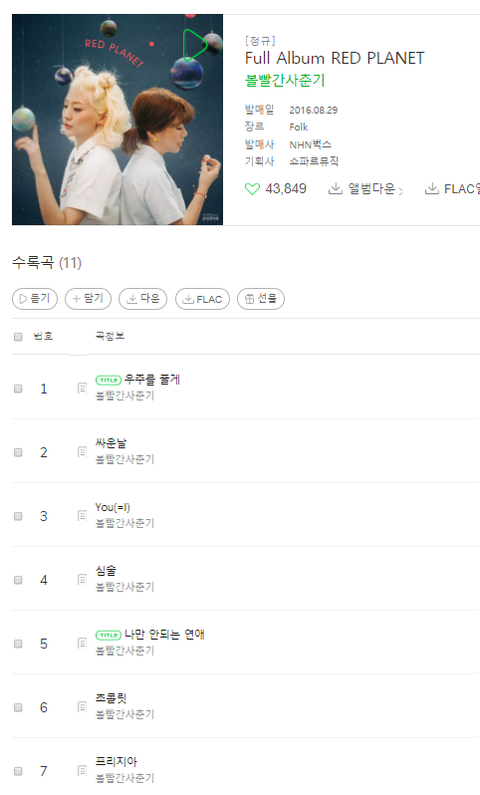Open artist link 볼빨간사춘기 under album title
The height and width of the screenshot is (795, 480).
click(285, 80)
